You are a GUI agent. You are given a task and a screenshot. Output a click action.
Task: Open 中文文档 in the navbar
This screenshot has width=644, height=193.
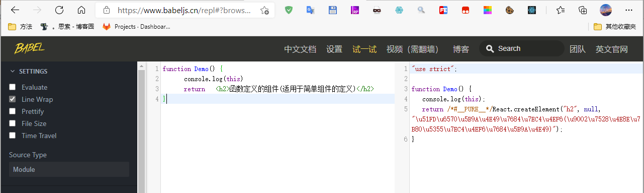point(300,49)
